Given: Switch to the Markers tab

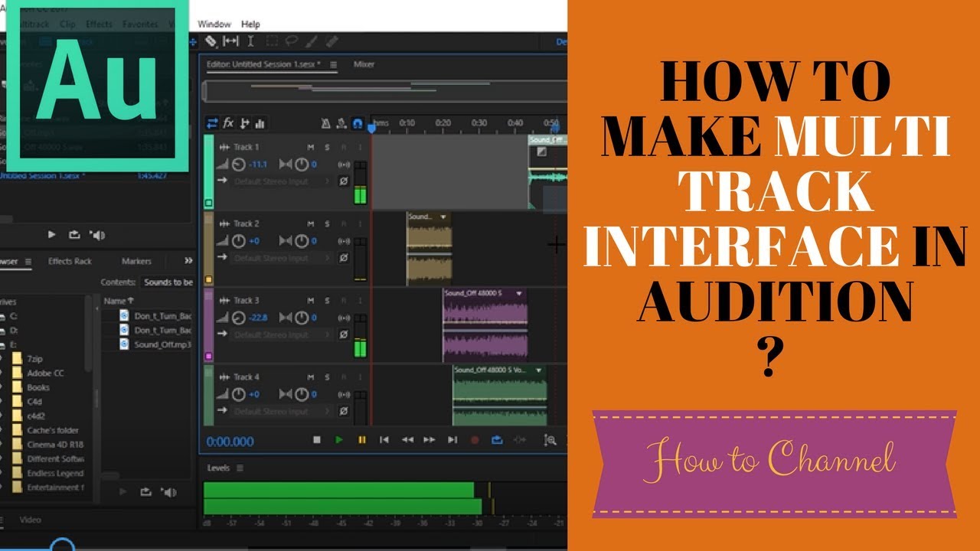Looking at the screenshot, I should [136, 261].
